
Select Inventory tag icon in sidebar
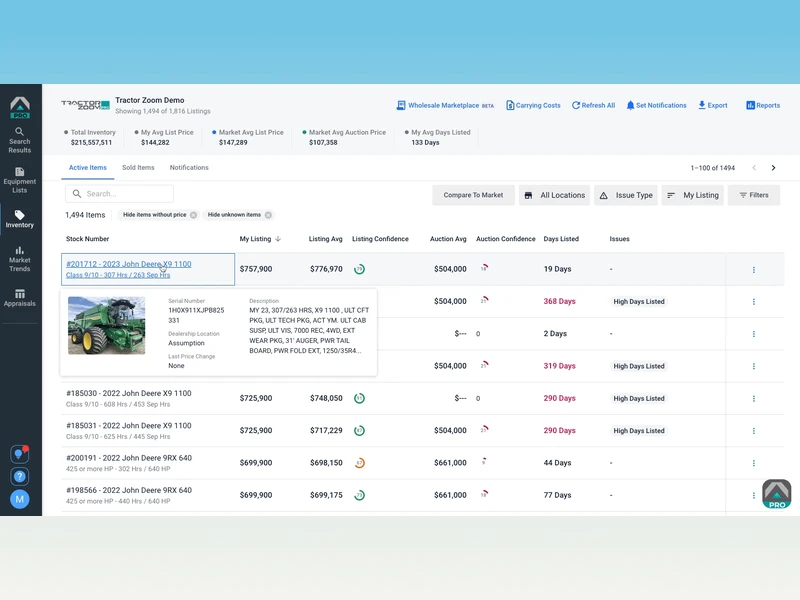tap(19, 215)
